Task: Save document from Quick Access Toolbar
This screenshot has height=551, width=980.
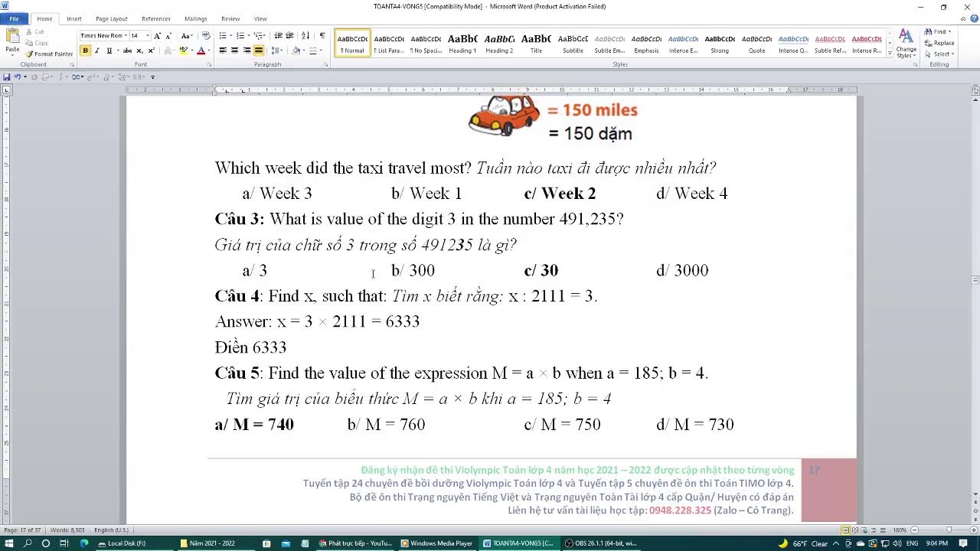Action: pos(6,77)
